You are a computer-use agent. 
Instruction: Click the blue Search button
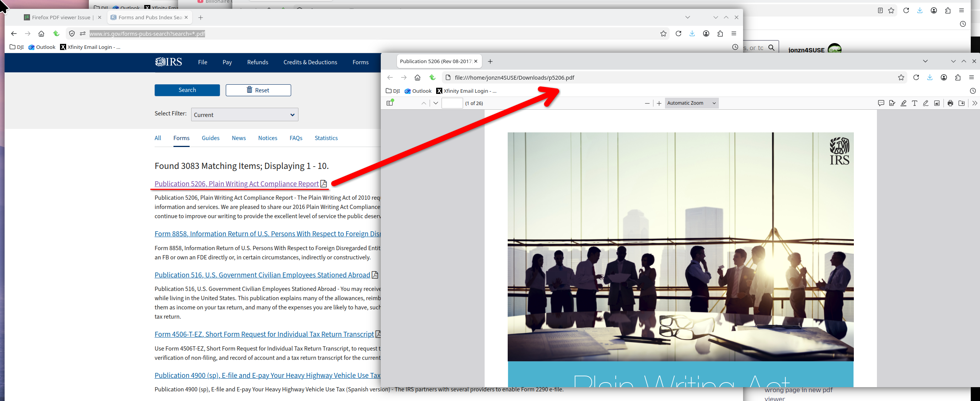tap(187, 90)
